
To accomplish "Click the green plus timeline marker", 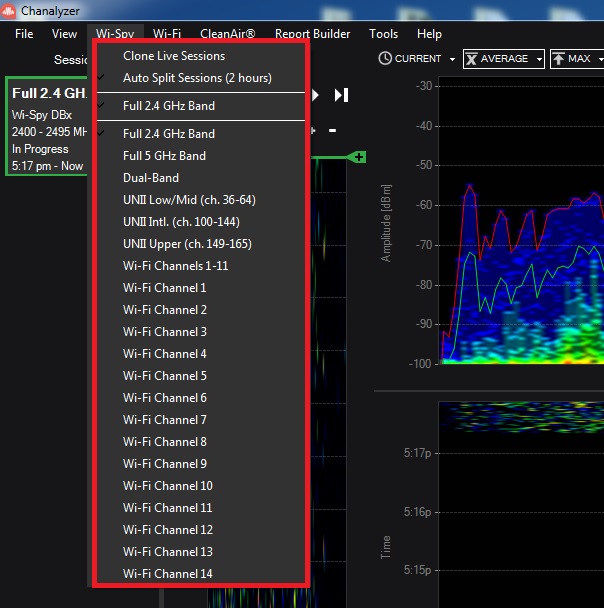I will click(x=358, y=157).
